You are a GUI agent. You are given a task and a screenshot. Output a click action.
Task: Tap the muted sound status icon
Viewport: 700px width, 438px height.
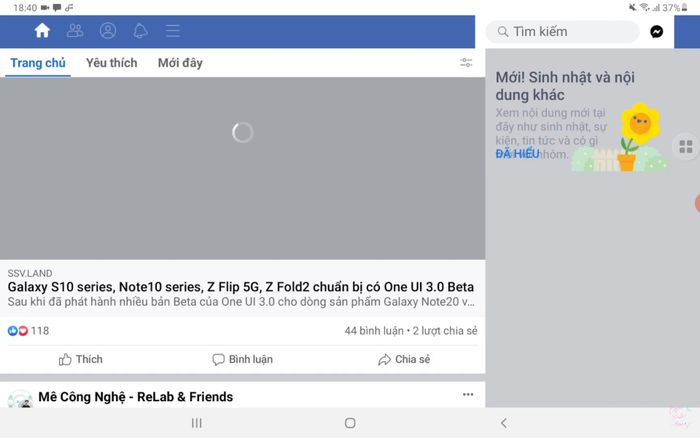633,7
